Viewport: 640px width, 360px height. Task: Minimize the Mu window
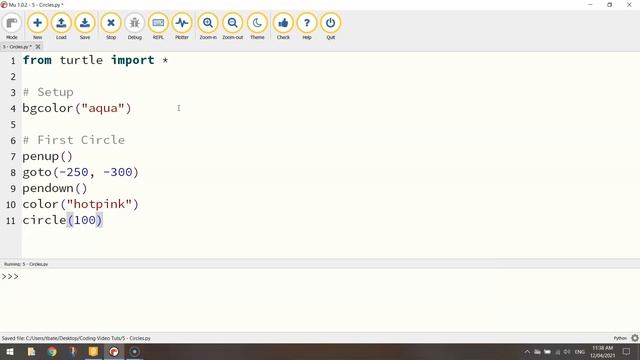[590, 4]
